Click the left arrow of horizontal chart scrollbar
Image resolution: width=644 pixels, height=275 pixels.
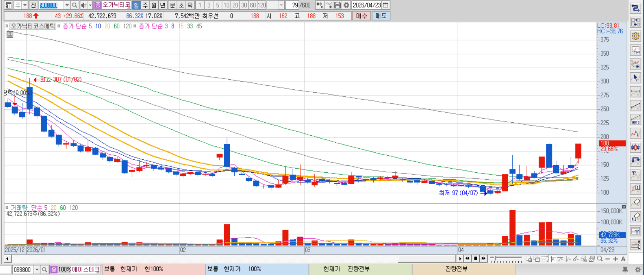[x=8, y=259]
